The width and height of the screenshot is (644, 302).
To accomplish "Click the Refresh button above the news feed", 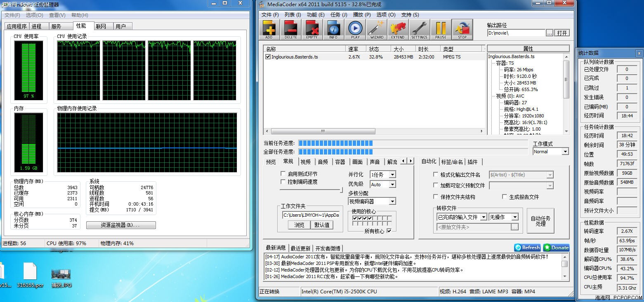I will click(527, 248).
